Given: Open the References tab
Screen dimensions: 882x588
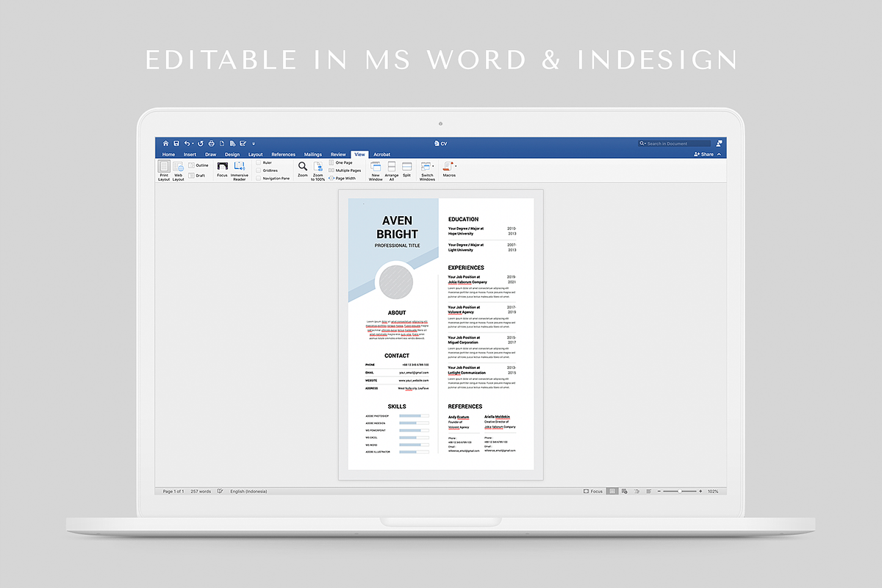Looking at the screenshot, I should [x=283, y=154].
